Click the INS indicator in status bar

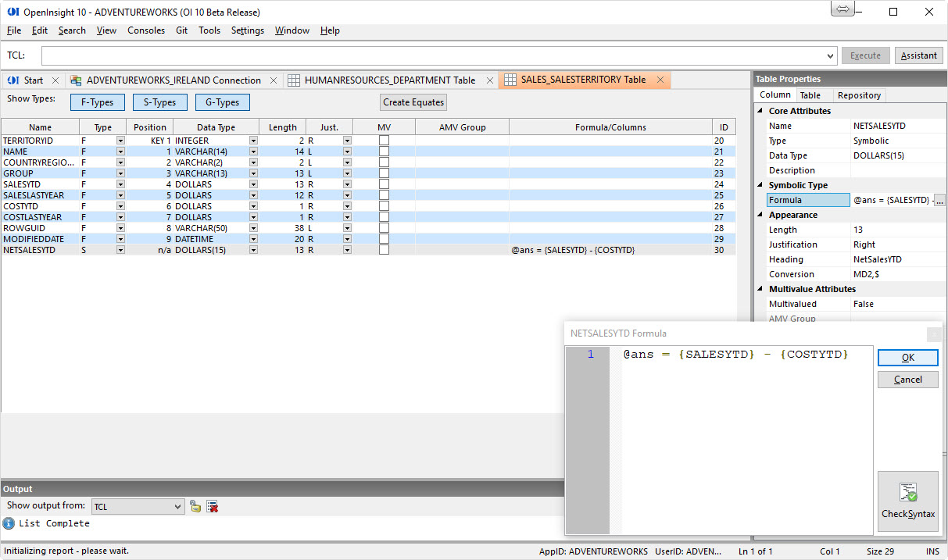(x=931, y=551)
